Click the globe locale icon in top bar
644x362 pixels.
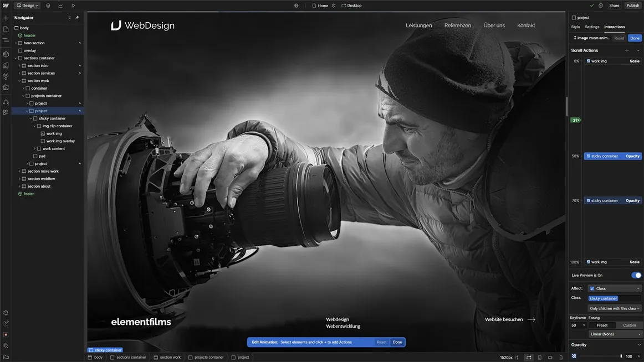tap(296, 6)
